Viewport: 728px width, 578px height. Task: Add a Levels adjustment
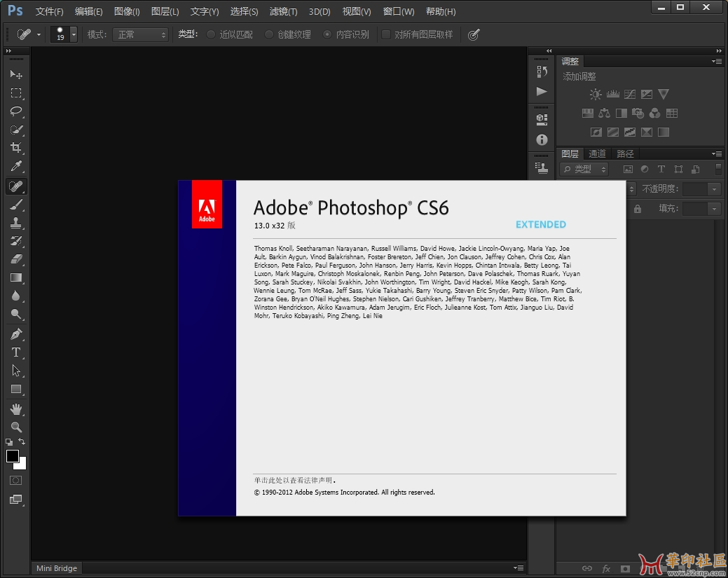click(x=613, y=95)
